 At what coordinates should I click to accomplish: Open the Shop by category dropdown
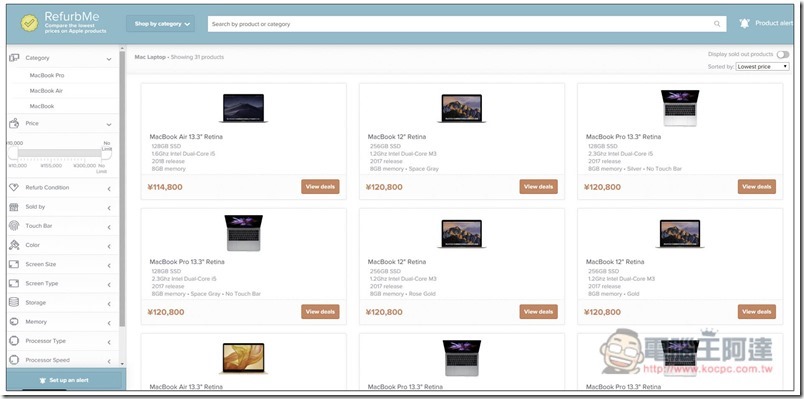click(160, 24)
